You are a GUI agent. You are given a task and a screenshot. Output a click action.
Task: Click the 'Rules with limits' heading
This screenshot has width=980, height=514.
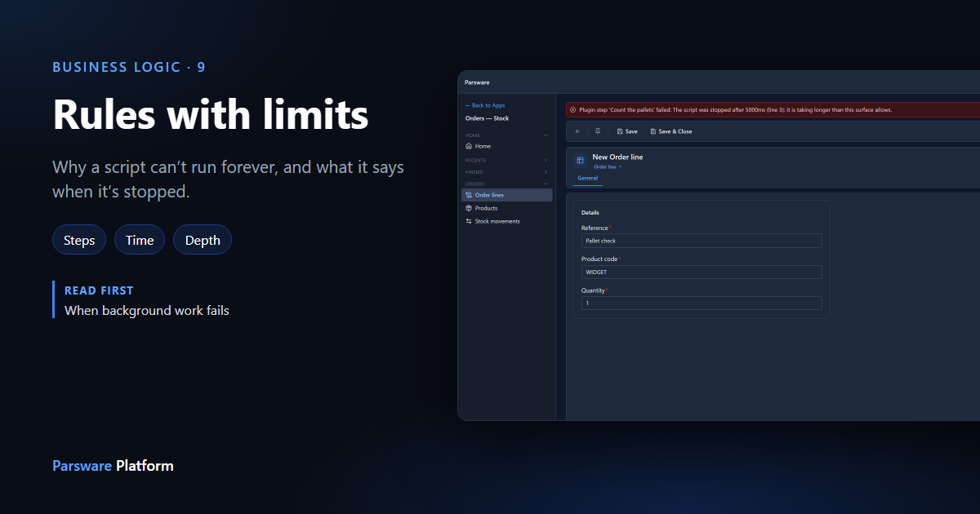(x=211, y=115)
